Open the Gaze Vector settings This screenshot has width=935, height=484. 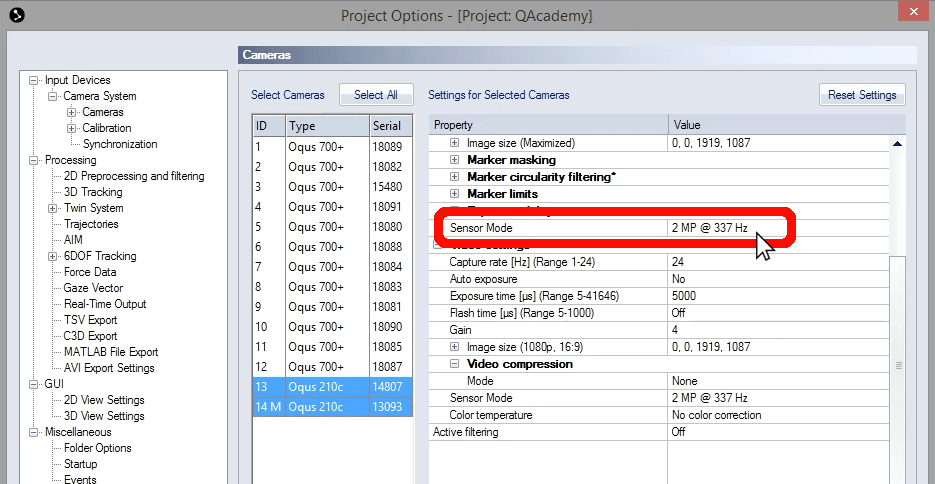(x=92, y=288)
